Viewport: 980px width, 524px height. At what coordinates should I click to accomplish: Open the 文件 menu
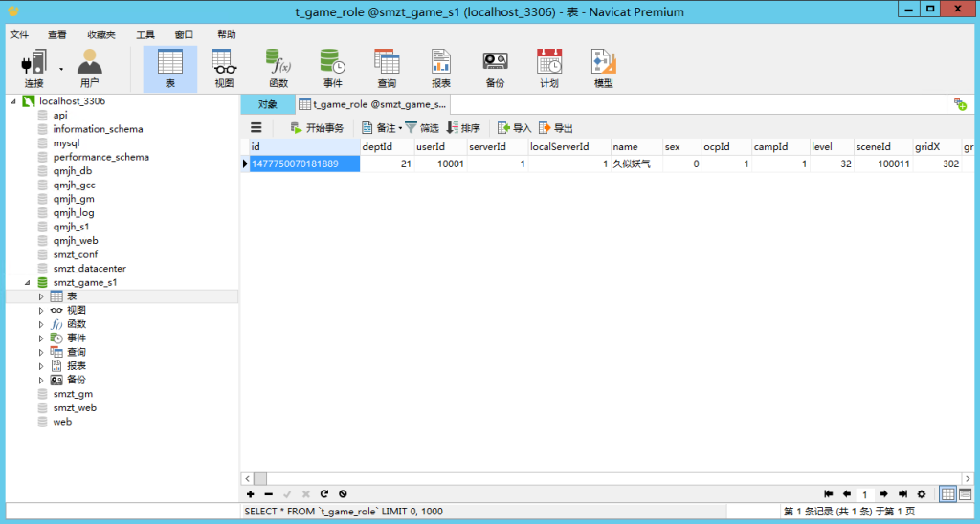pyautogui.click(x=19, y=34)
